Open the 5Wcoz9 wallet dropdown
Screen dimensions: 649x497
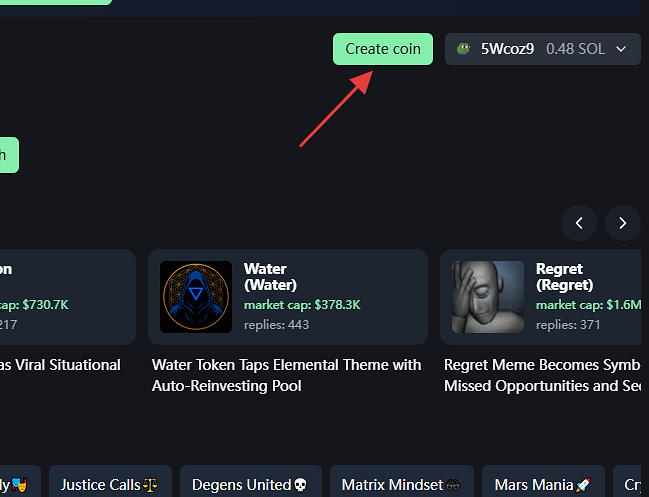tap(542, 49)
